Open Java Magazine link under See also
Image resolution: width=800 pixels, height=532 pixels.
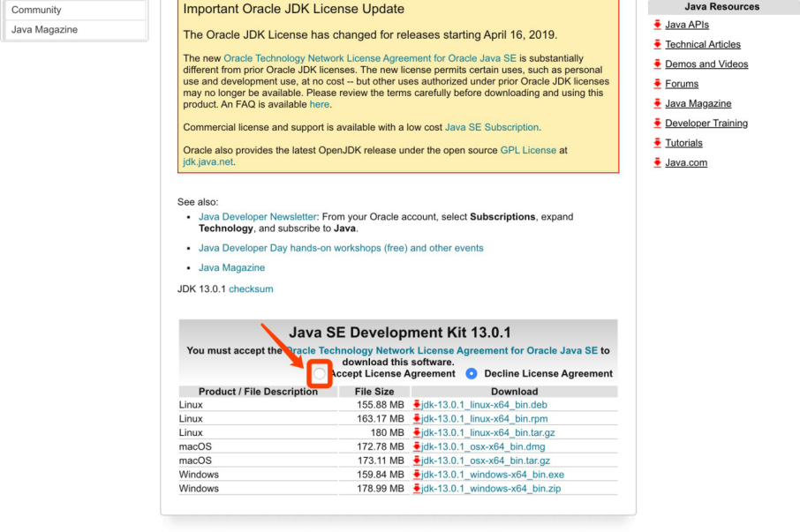(x=231, y=267)
